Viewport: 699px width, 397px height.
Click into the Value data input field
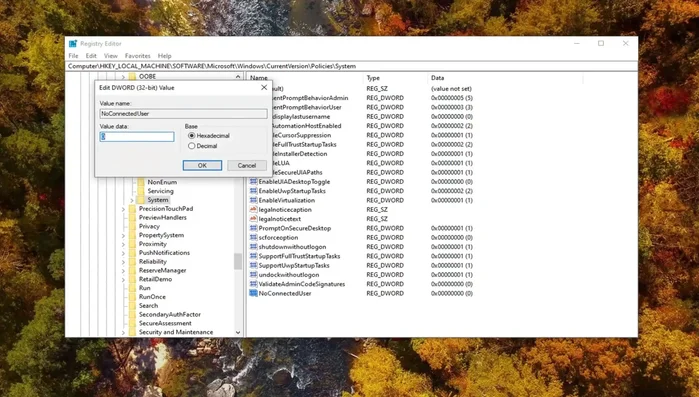tap(137, 136)
